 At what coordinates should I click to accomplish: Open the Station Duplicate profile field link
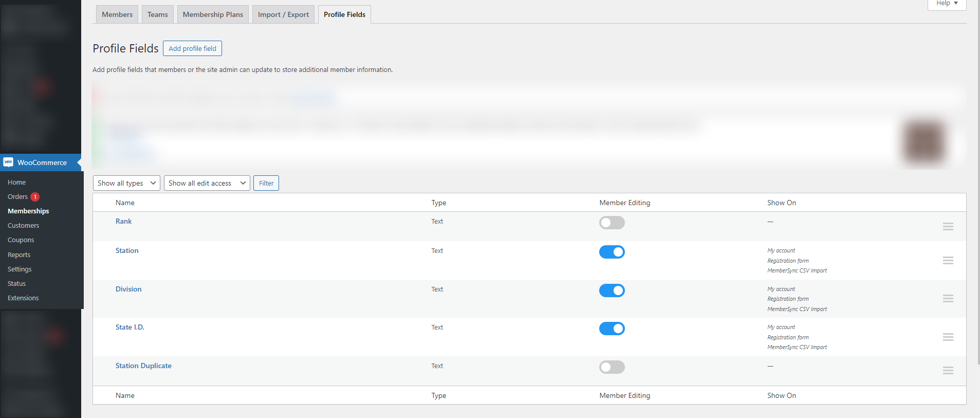(x=143, y=366)
